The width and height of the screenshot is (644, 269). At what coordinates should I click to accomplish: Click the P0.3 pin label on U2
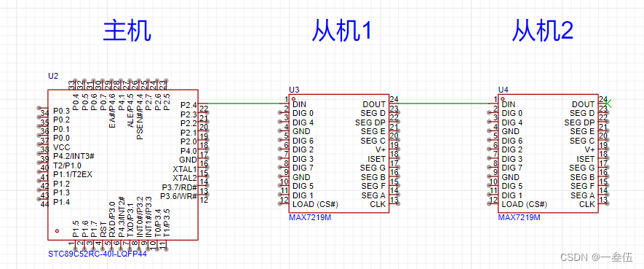tap(62, 111)
